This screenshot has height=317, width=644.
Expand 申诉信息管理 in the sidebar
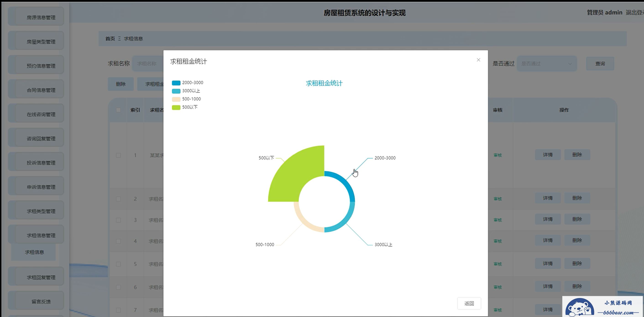point(36,186)
